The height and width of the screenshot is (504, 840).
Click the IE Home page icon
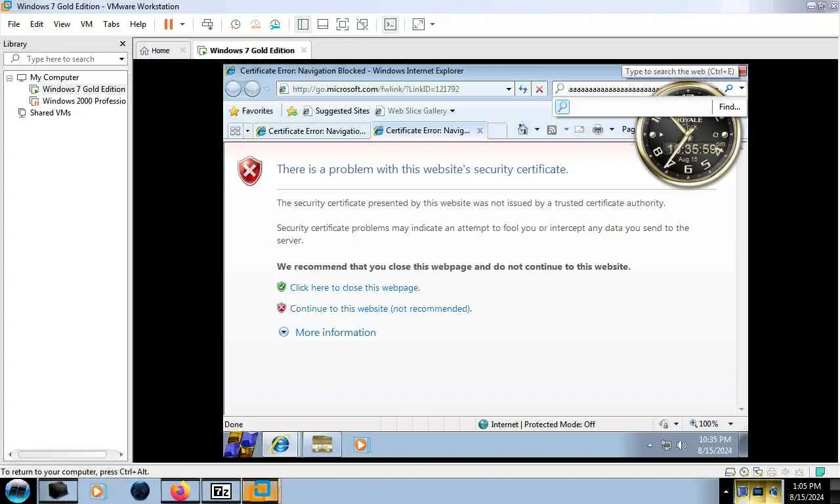[522, 130]
